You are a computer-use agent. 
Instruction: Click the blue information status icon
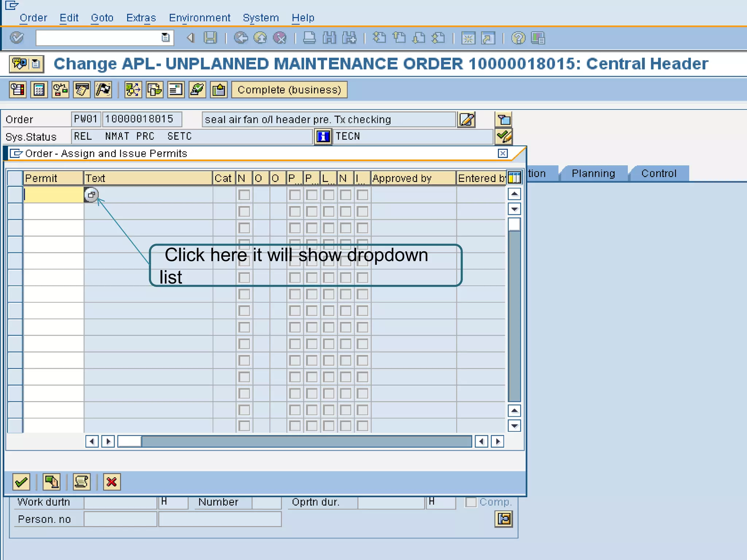pos(323,137)
